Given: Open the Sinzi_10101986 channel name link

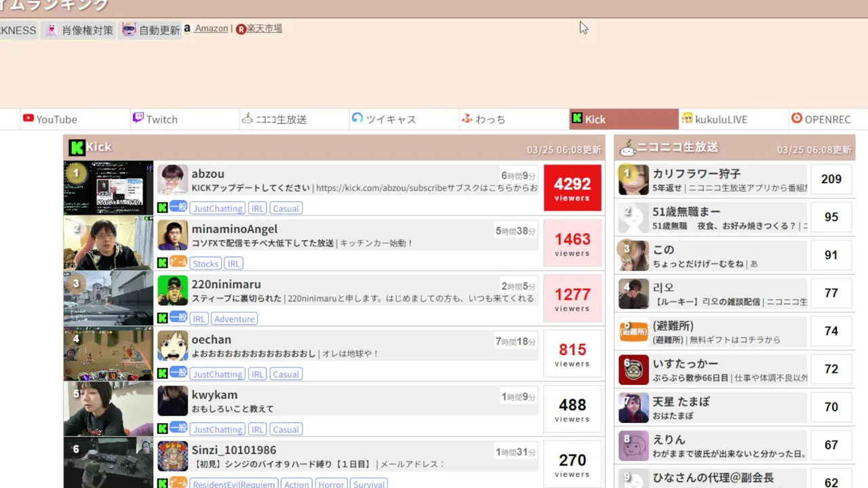Looking at the screenshot, I should 234,450.
